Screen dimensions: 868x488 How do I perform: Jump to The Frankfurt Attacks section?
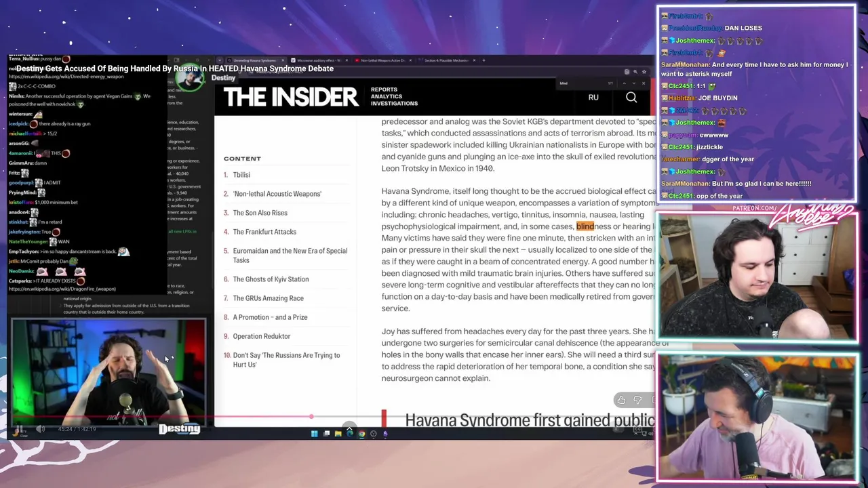tap(264, 232)
